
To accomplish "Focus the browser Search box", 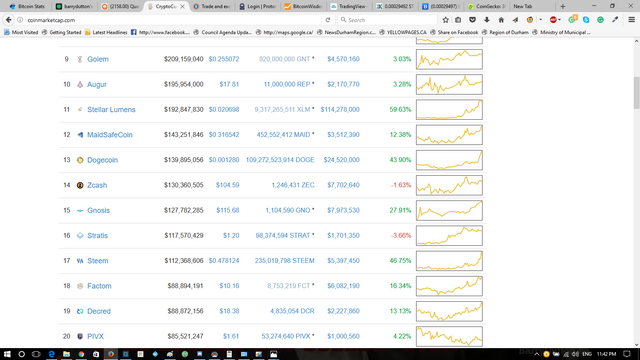I will point(388,20).
